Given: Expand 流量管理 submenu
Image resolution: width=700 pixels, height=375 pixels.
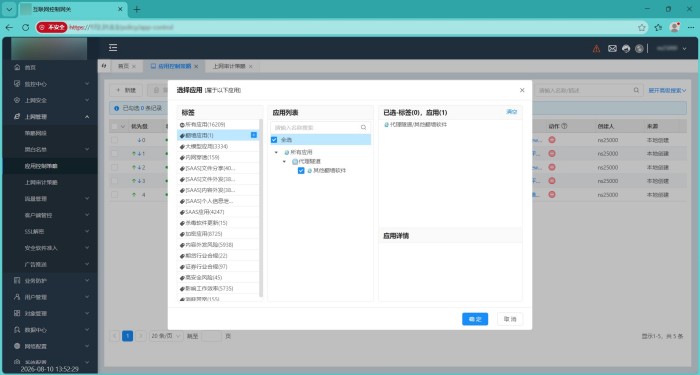Looking at the screenshot, I should tap(49, 199).
